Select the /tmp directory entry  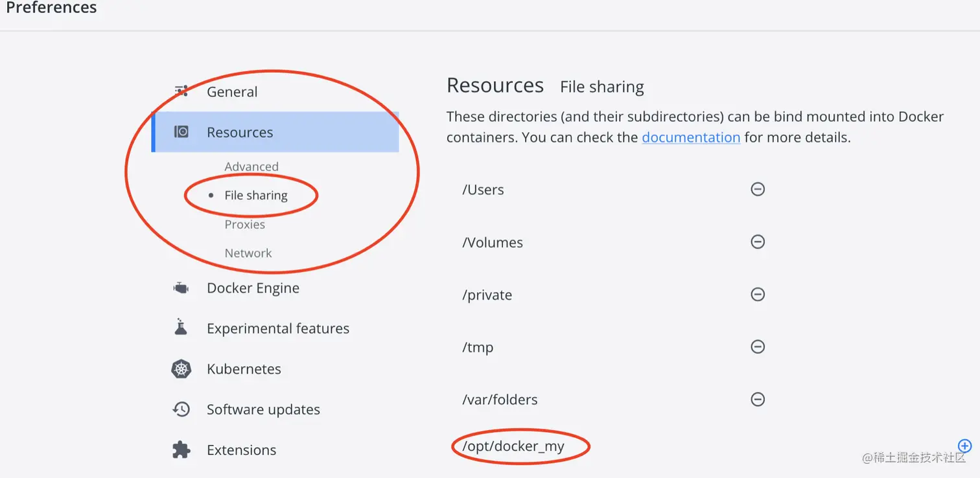point(478,348)
